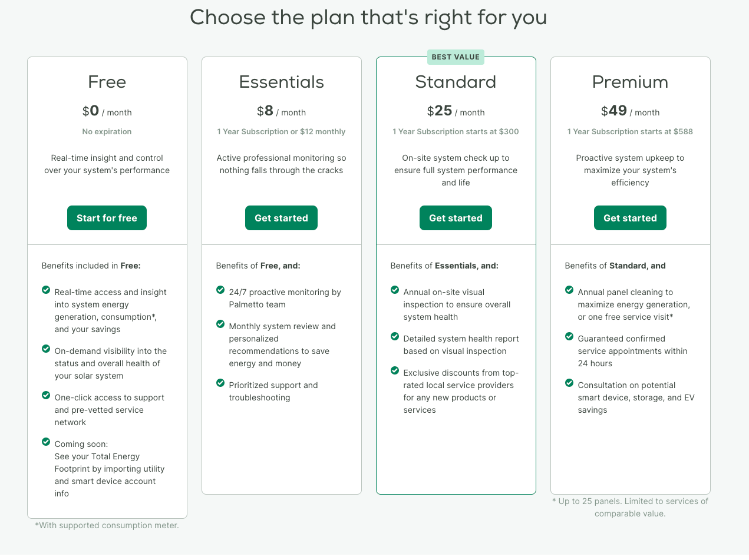Click checkmark icon beside 24/7 proactive monitoring
The width and height of the screenshot is (749, 560).
tap(220, 290)
